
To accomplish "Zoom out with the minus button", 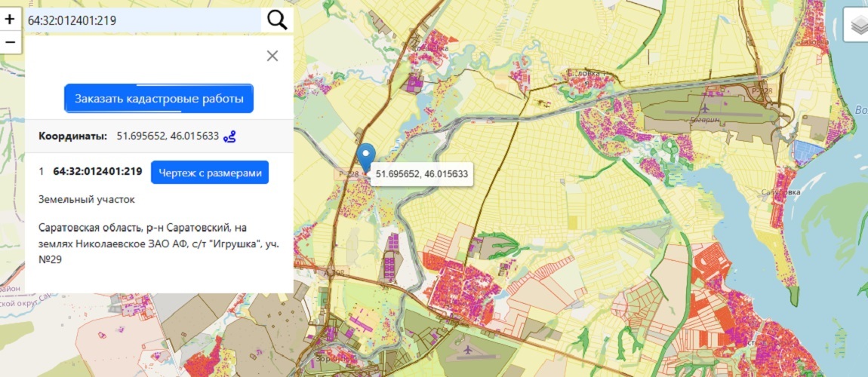I will pos(10,42).
